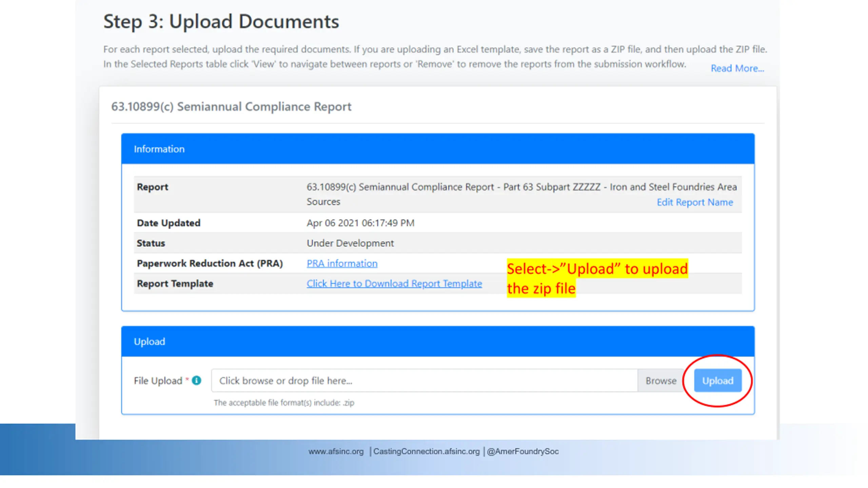Click the Browse button
Image resolution: width=868 pixels, height=488 pixels.
tap(660, 381)
